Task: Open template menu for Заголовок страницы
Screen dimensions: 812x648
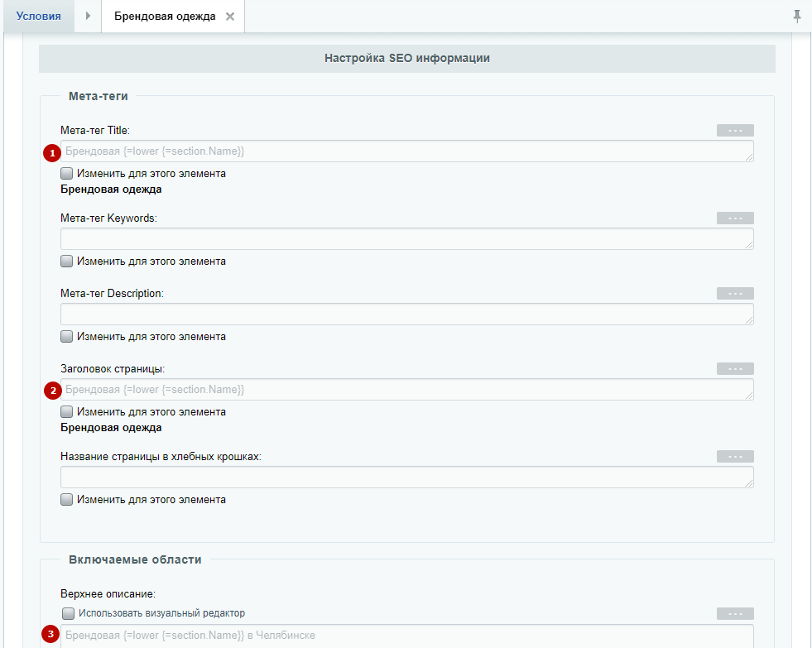Action: pos(735,368)
